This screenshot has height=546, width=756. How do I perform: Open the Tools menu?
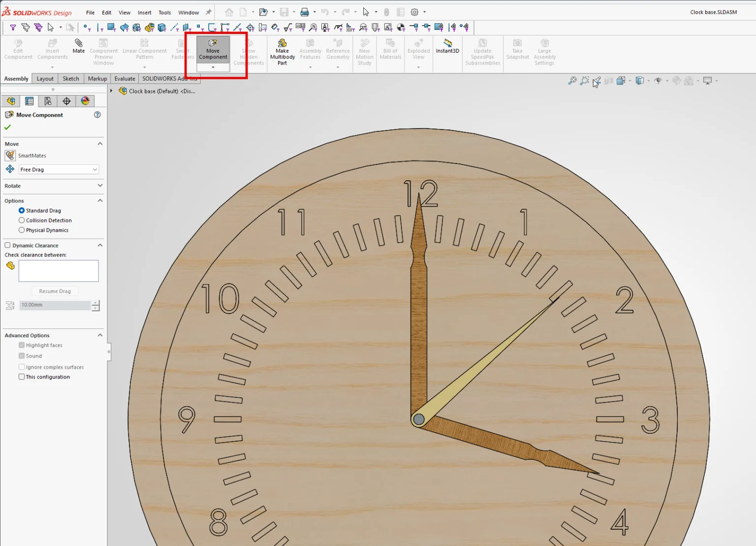tap(165, 13)
